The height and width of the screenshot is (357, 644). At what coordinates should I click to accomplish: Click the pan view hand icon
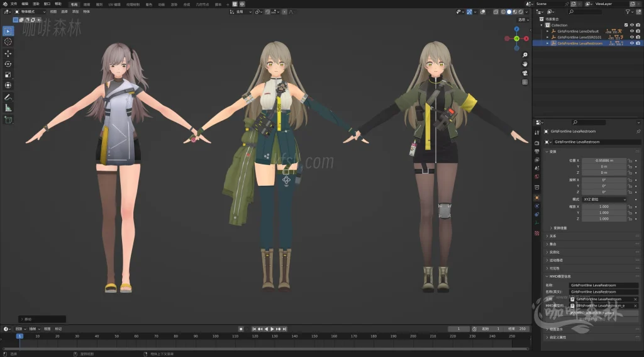[525, 64]
